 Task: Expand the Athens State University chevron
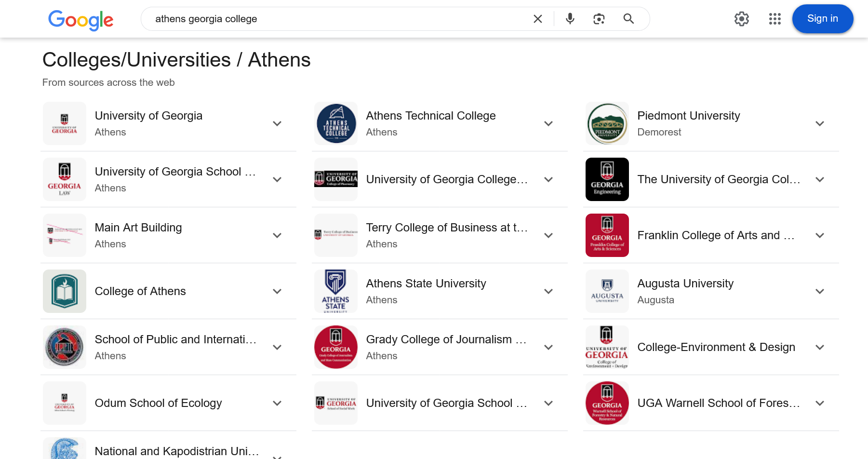pos(548,291)
